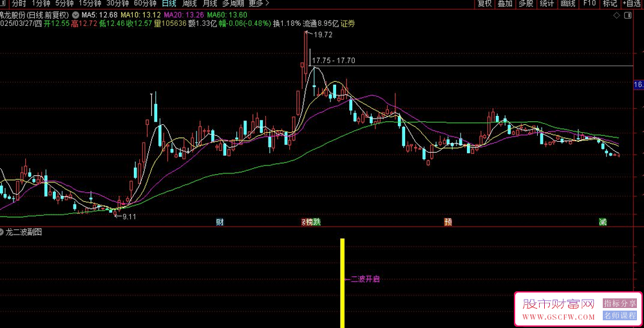
Task: Open the 统计 statistics button
Action: tap(547, 4)
